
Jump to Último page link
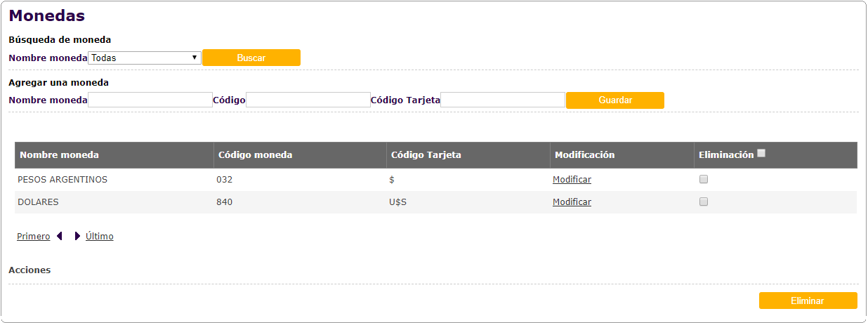pyautogui.click(x=99, y=237)
